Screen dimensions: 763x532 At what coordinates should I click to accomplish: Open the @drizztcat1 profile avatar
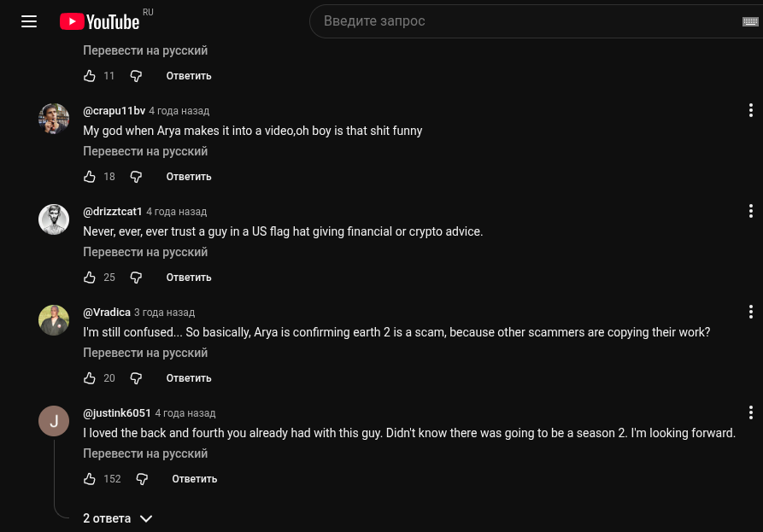click(54, 219)
